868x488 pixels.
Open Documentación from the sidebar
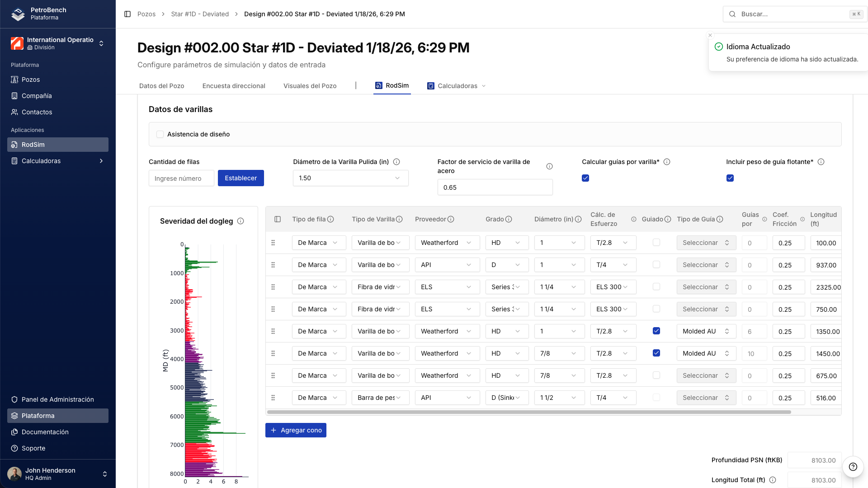click(45, 432)
